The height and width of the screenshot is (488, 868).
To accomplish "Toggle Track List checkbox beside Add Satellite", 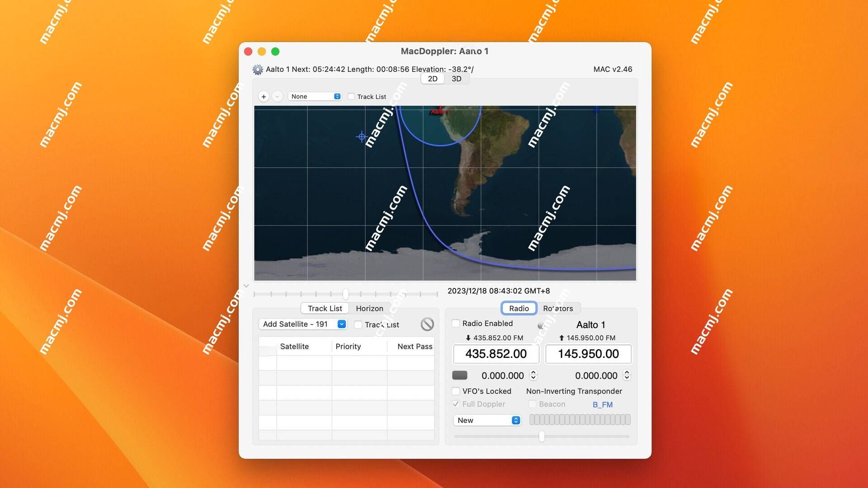I will point(358,324).
